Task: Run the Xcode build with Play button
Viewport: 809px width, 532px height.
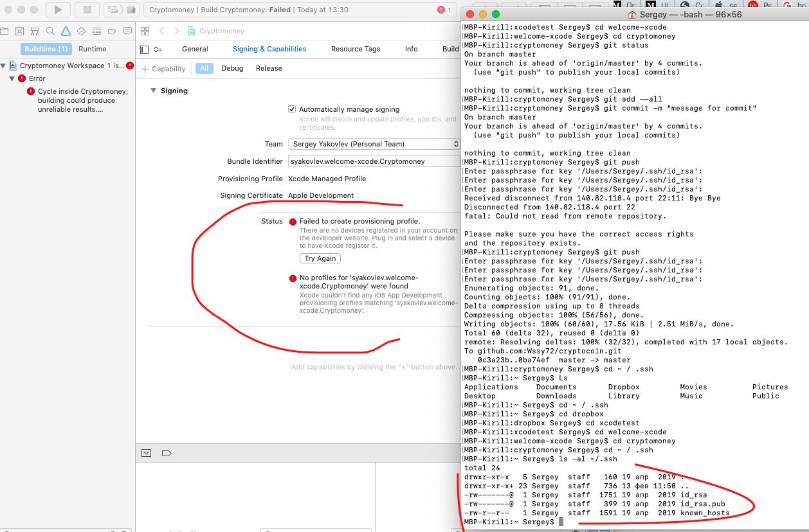Action: (59, 10)
